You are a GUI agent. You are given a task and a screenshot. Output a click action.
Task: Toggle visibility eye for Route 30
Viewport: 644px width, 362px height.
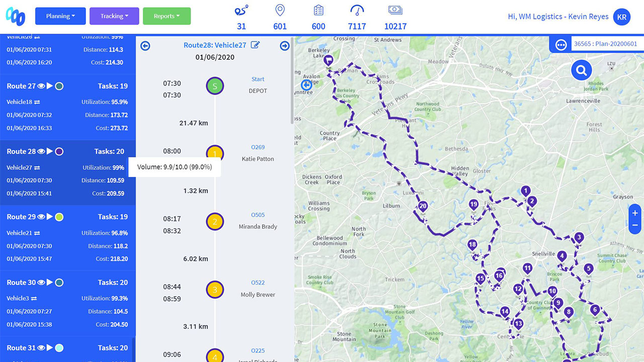coord(41,283)
